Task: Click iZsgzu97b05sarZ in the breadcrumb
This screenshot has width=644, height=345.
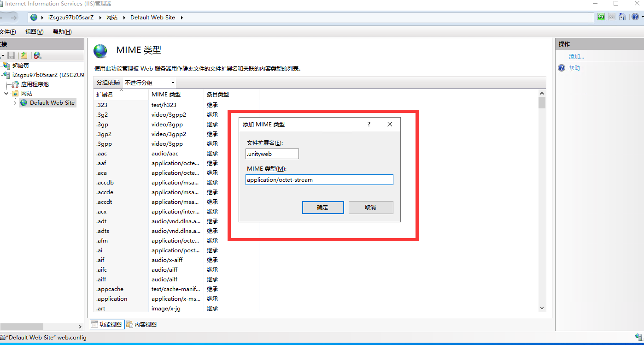Action: 70,18
